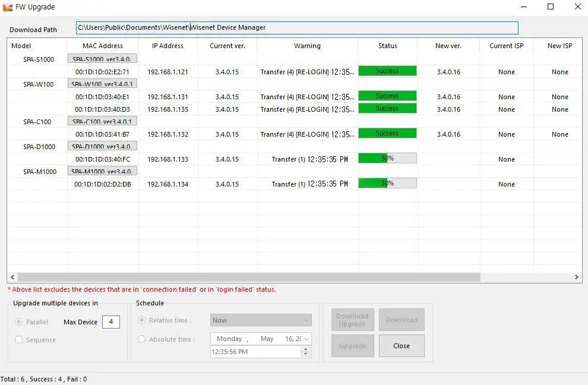588x385 pixels.
Task: Select the Parallel radio button
Action: (x=18, y=321)
